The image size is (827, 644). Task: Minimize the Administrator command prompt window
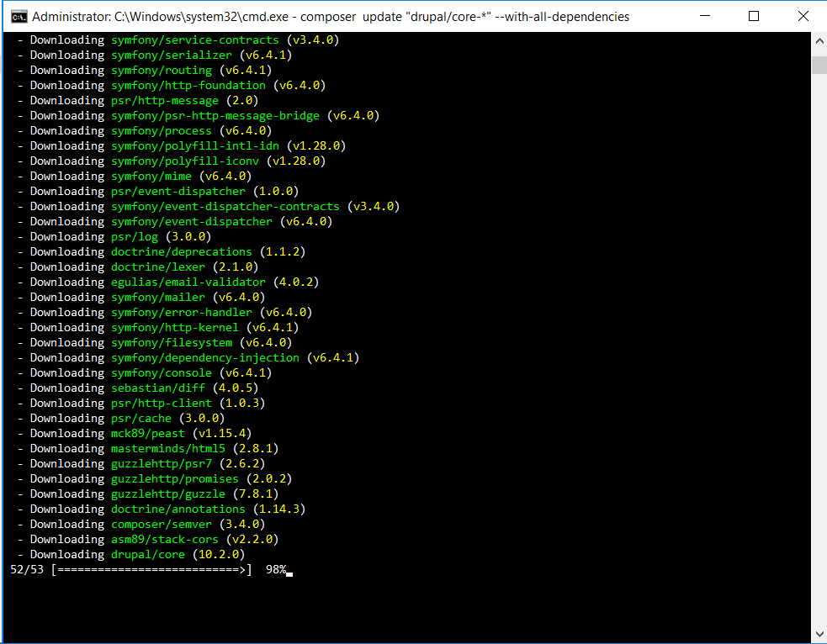[705, 16]
